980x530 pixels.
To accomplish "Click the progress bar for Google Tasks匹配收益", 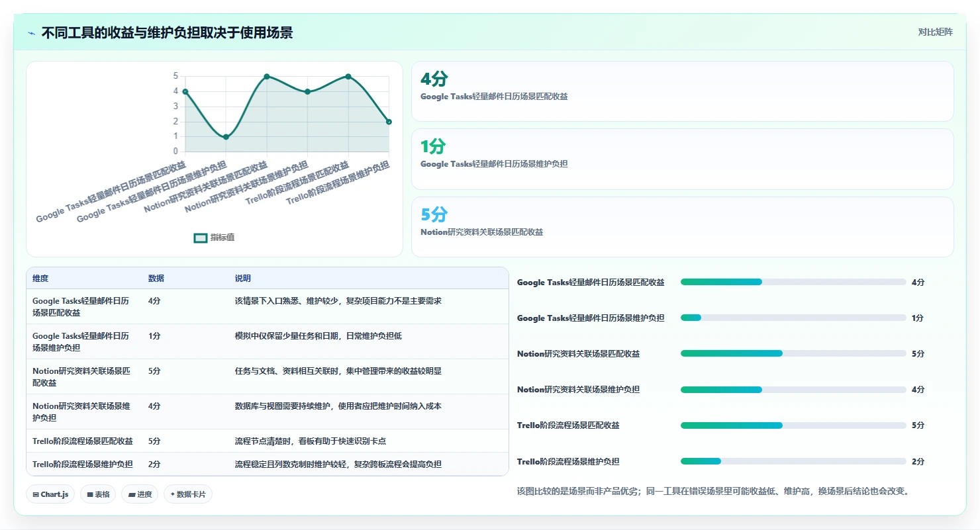I will (x=793, y=282).
